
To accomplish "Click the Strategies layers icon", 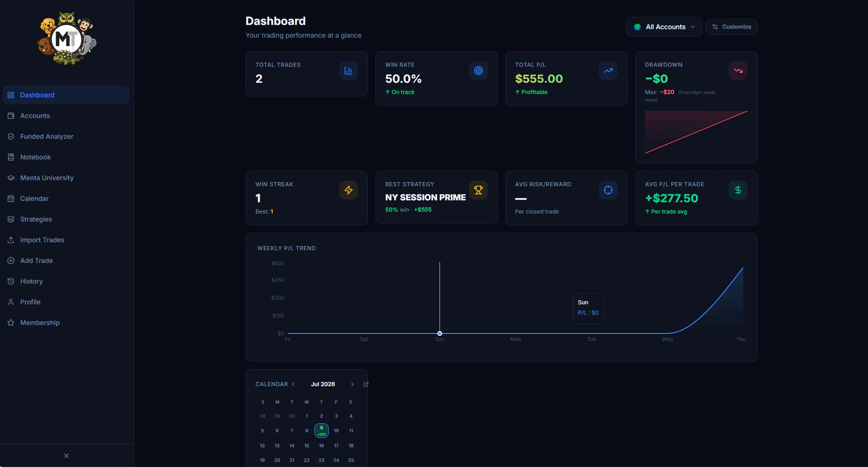I will click(x=11, y=219).
